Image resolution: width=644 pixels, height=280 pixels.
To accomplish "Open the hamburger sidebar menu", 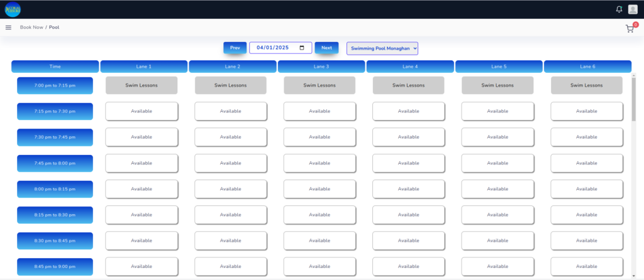I will [x=8, y=28].
